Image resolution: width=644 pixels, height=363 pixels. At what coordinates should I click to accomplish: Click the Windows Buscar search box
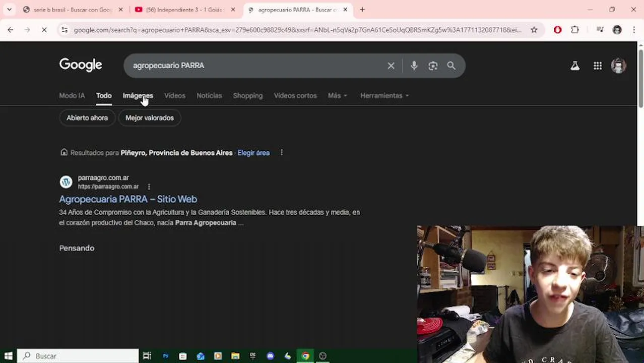(x=78, y=356)
